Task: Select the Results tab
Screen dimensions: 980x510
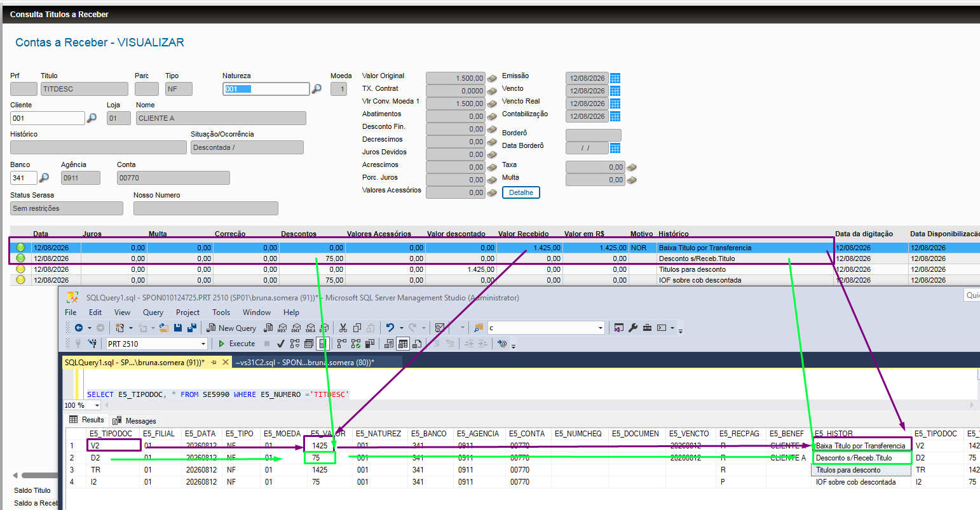Action: coord(86,420)
